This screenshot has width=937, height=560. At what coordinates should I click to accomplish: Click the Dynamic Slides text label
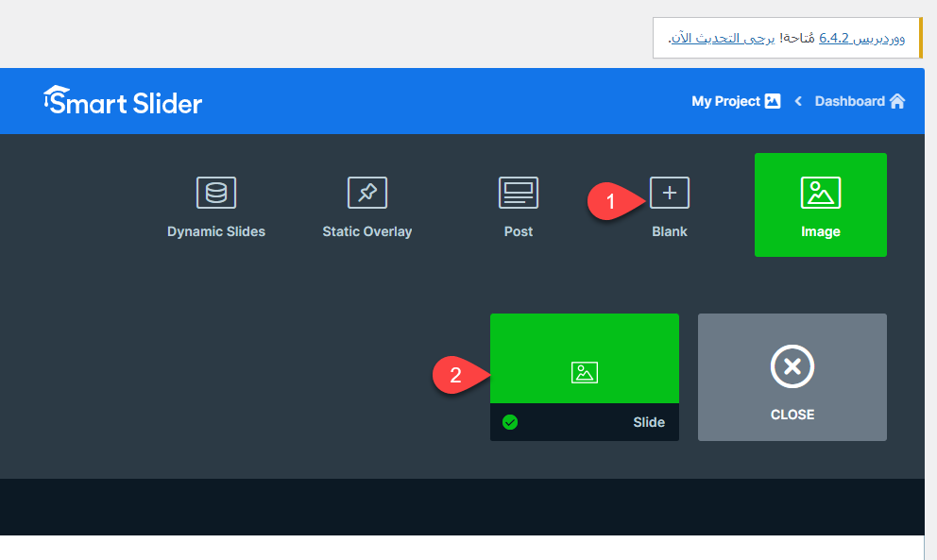point(216,231)
